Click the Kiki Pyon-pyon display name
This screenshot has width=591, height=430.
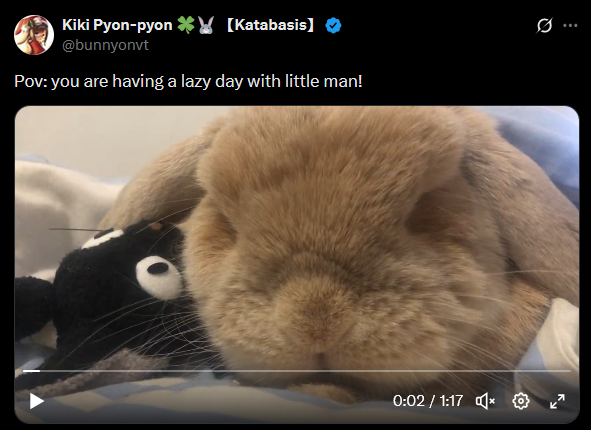tap(117, 25)
